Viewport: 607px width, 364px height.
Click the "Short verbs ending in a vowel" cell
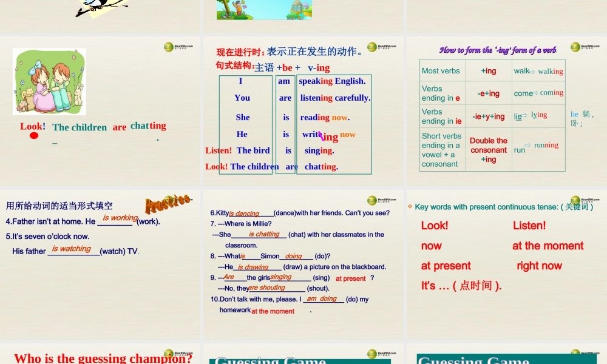click(442, 150)
